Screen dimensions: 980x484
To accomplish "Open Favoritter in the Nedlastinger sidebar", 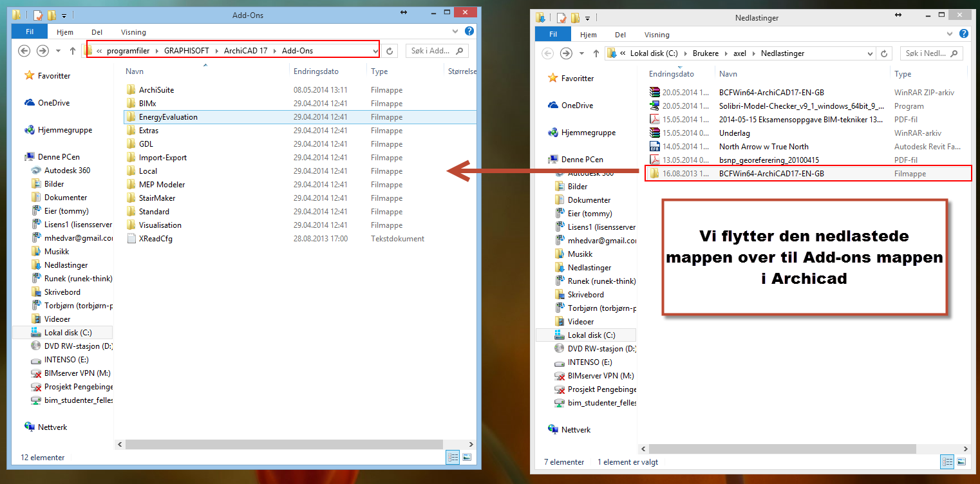I will (x=578, y=79).
